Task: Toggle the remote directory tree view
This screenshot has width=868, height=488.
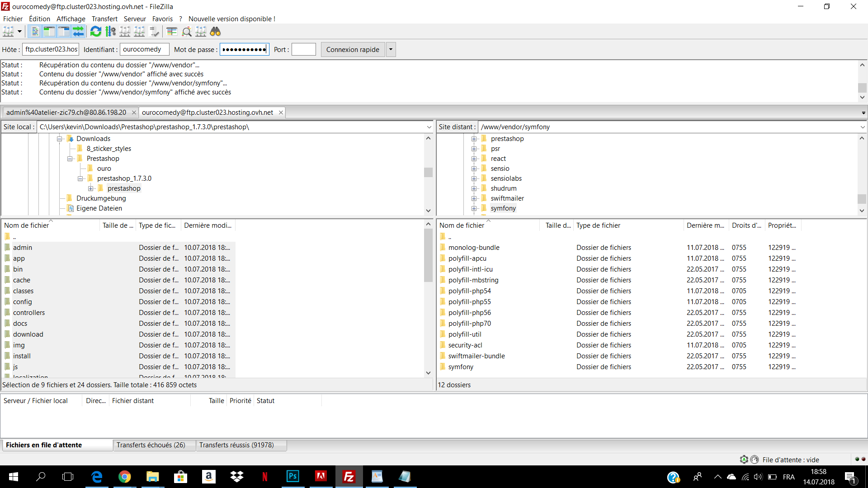Action: [64, 32]
